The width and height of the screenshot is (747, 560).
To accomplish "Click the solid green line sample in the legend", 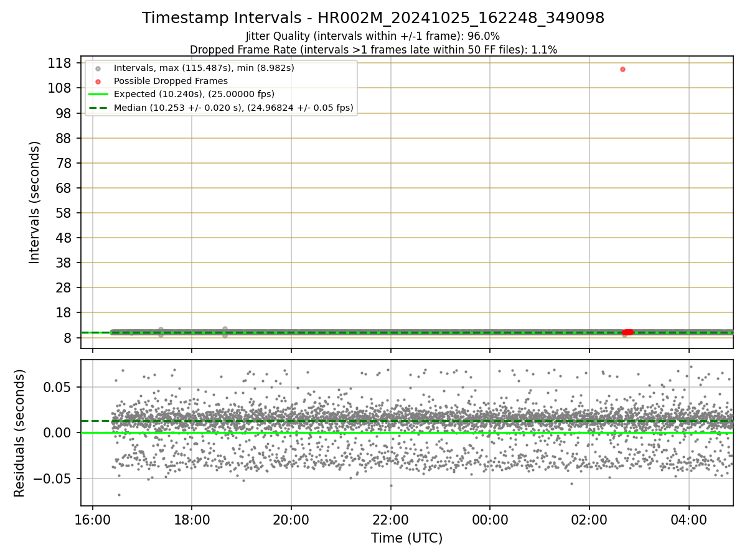I will (x=98, y=95).
